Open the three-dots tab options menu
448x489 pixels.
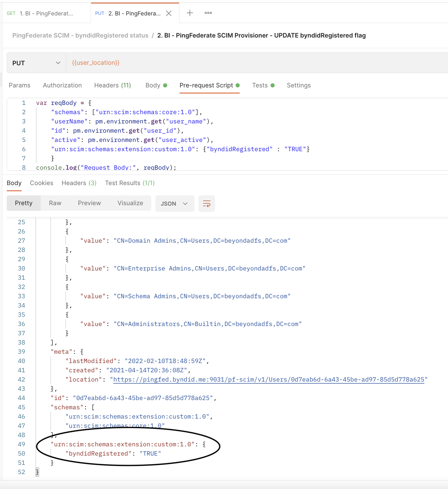tap(208, 13)
